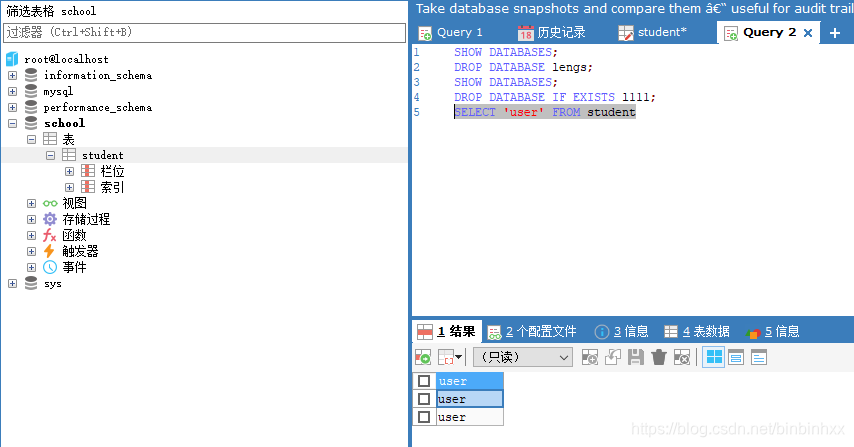The height and width of the screenshot is (447, 854).
Task: Select the root@localhost connection icon
Action: click(12, 59)
